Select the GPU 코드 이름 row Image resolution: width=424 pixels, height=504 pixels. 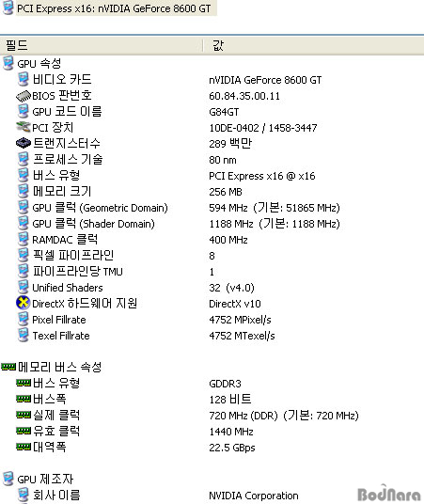click(x=212, y=112)
